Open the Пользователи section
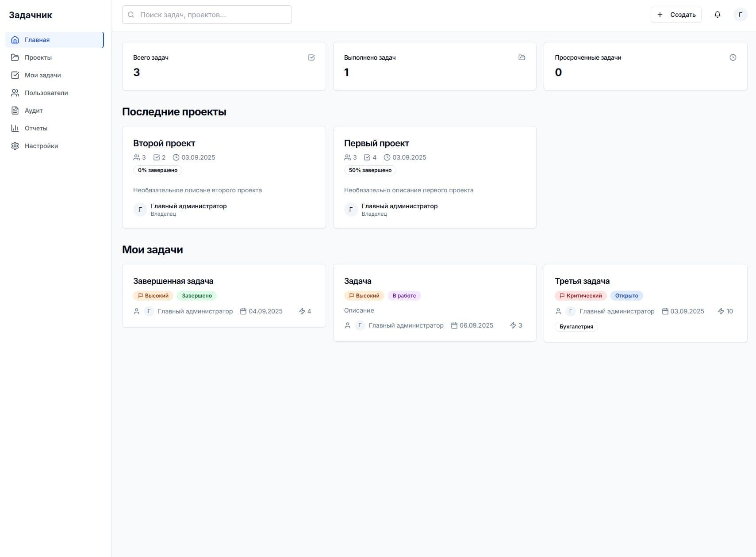756x557 pixels. [46, 93]
